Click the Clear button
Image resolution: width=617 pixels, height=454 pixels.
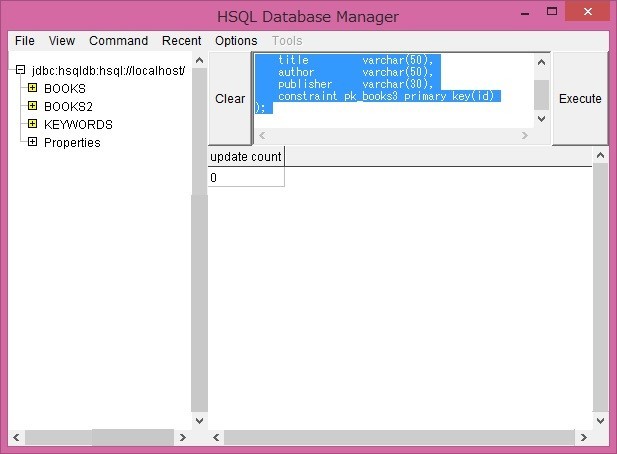click(230, 98)
